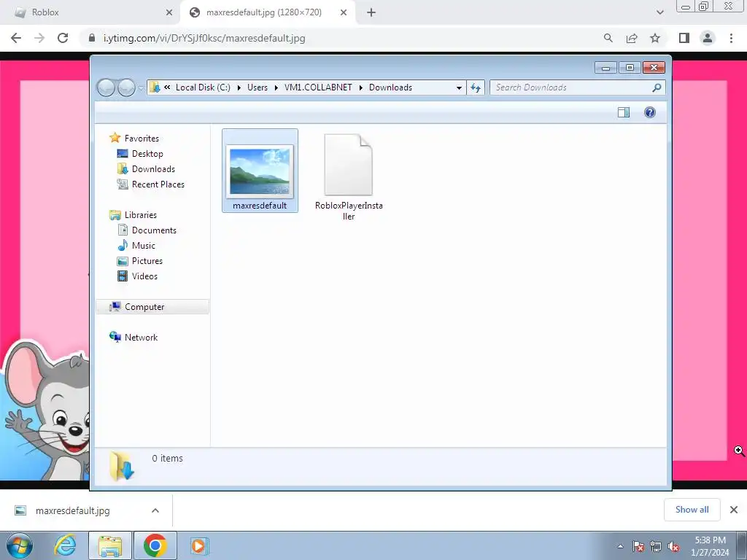Open Action Center flag icon
The height and width of the screenshot is (560, 747).
638,547
